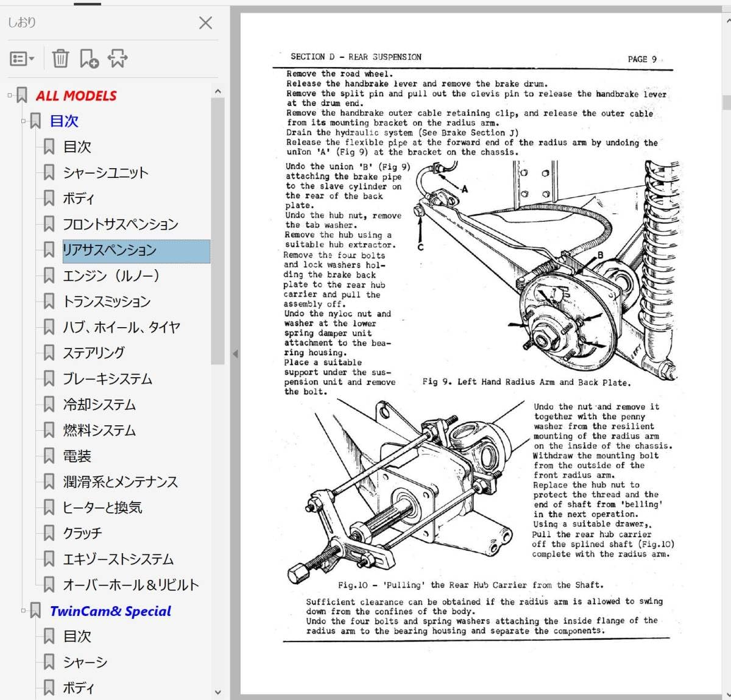Viewport: 731px width, 700px height.
Task: Collapse the blue 目次 bookmark group
Action: tap(23, 121)
